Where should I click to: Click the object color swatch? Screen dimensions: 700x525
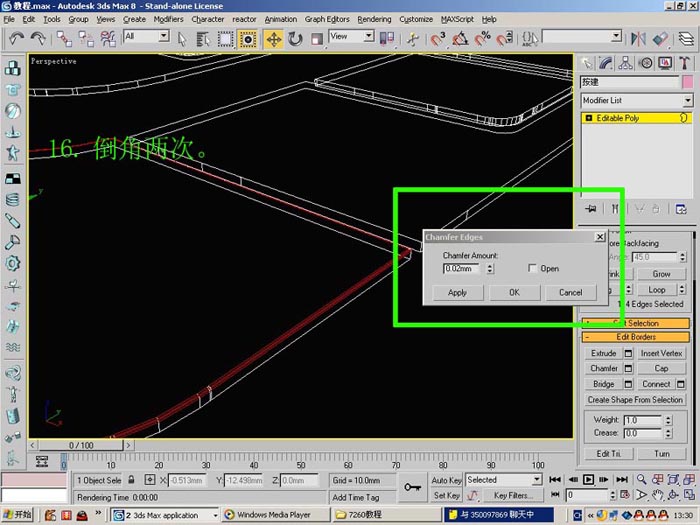pyautogui.click(x=688, y=82)
